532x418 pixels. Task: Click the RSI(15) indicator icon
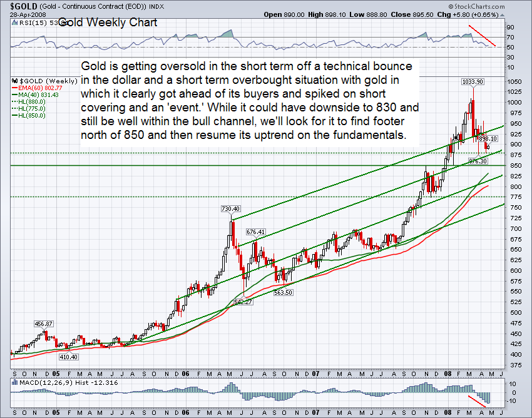(15, 23)
